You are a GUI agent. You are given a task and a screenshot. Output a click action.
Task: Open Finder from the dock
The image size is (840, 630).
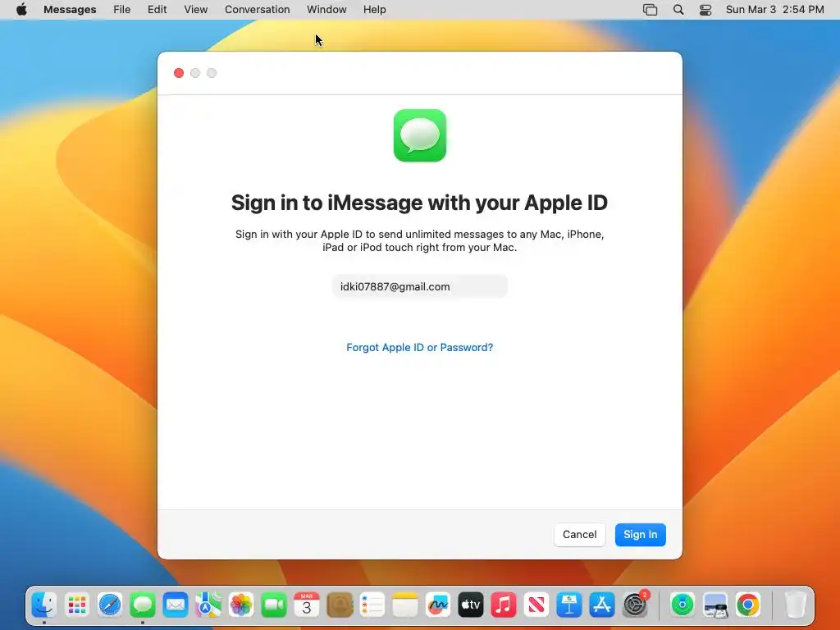point(44,605)
